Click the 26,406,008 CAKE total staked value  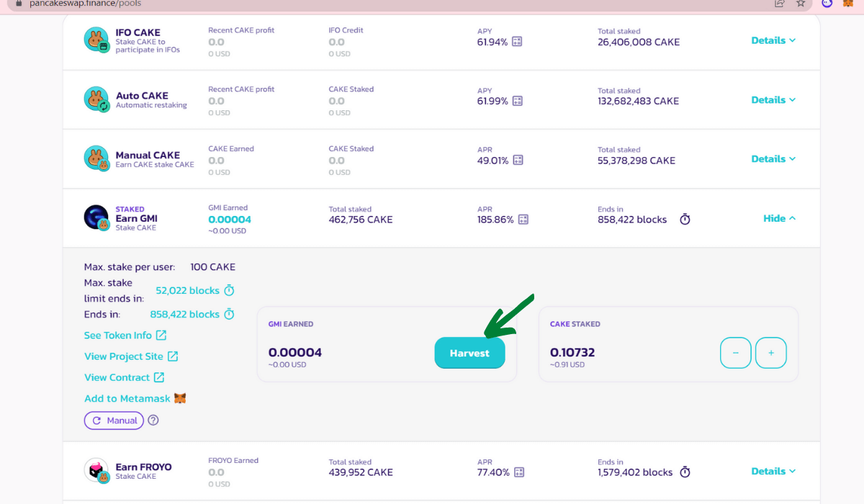tap(639, 42)
